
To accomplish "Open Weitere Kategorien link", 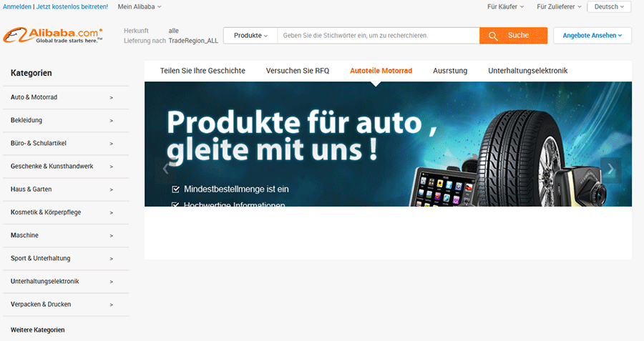I will pyautogui.click(x=37, y=330).
